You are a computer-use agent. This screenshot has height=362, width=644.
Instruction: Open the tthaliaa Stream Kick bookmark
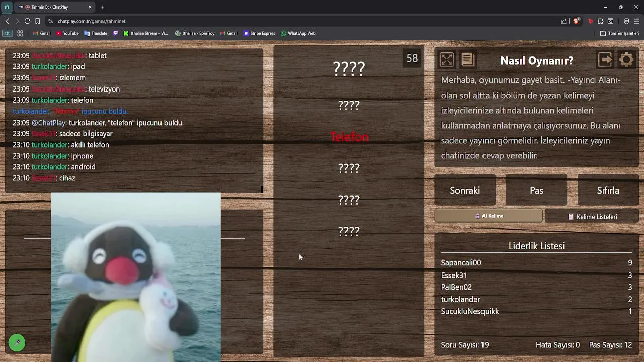pos(146,33)
